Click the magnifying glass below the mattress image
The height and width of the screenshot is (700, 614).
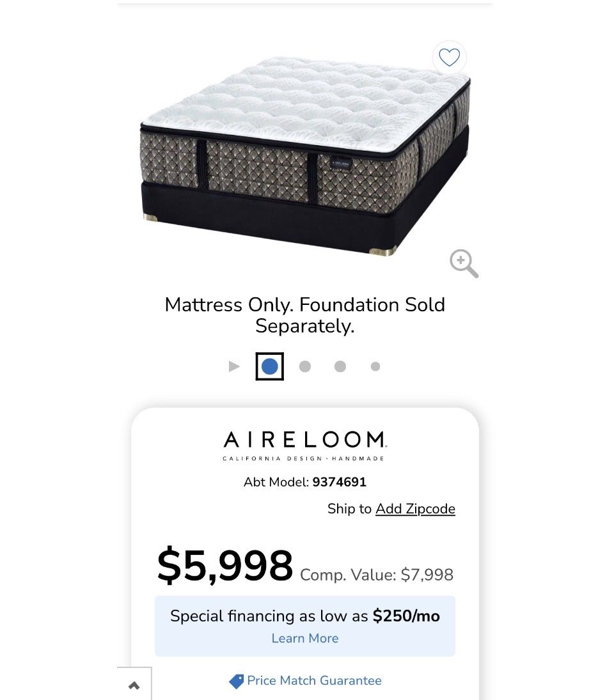coord(463,263)
